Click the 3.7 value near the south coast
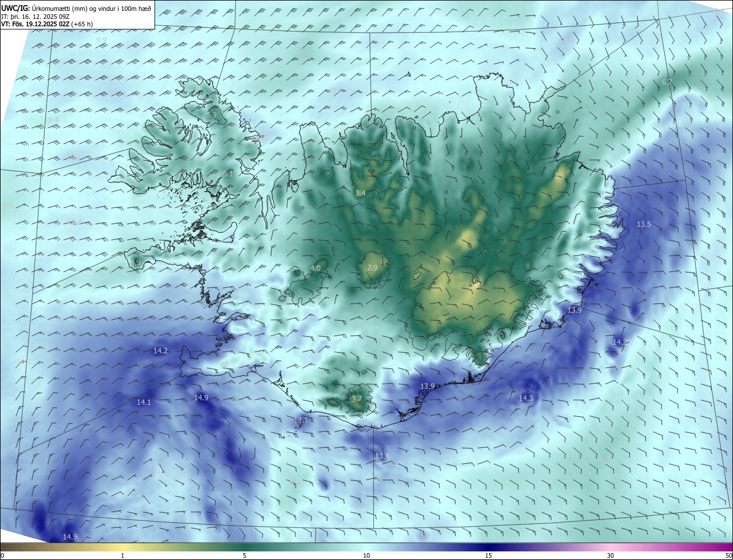 pyautogui.click(x=357, y=399)
